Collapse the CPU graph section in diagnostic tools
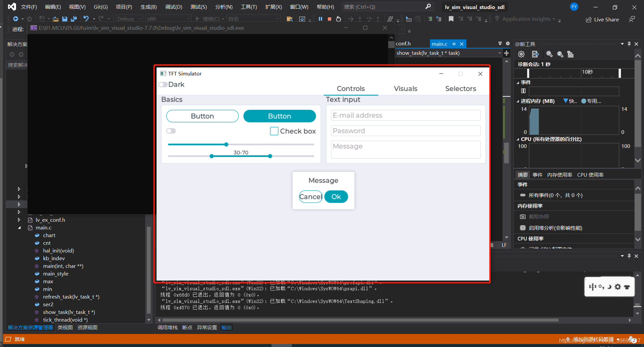Viewport: 644px width, 347px height. point(518,139)
